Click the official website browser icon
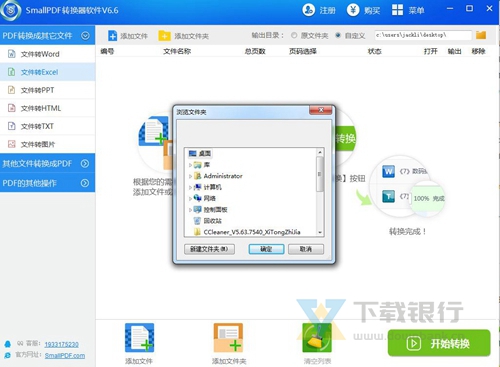This screenshot has width=500, height=367. pyautogui.click(x=7, y=355)
